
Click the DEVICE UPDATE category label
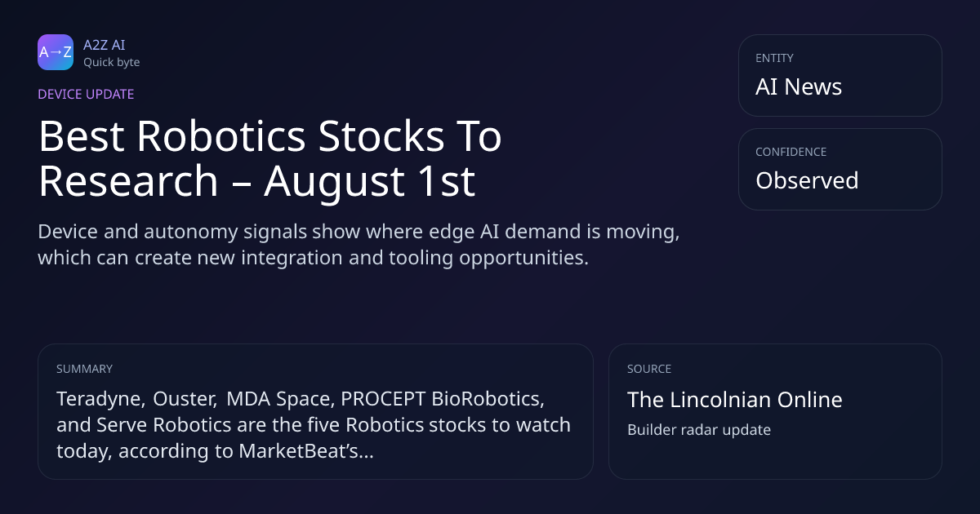(86, 94)
